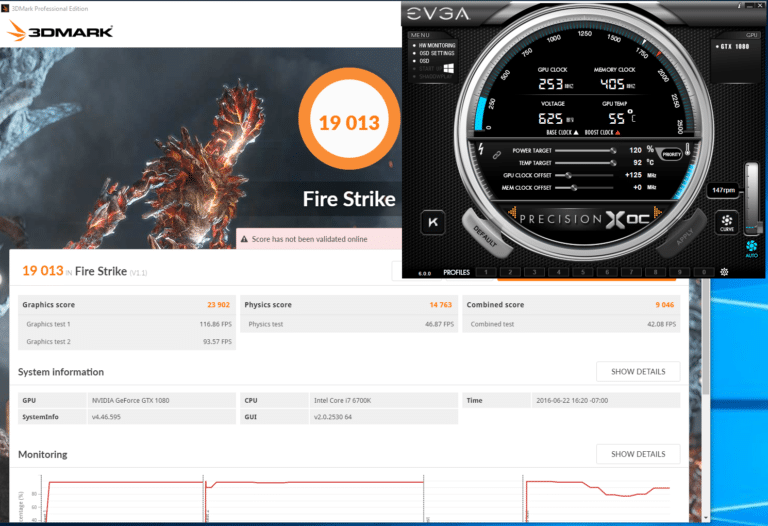Click the info icon in EVGA title bar
This screenshot has width=768, height=526.
click(x=740, y=5)
